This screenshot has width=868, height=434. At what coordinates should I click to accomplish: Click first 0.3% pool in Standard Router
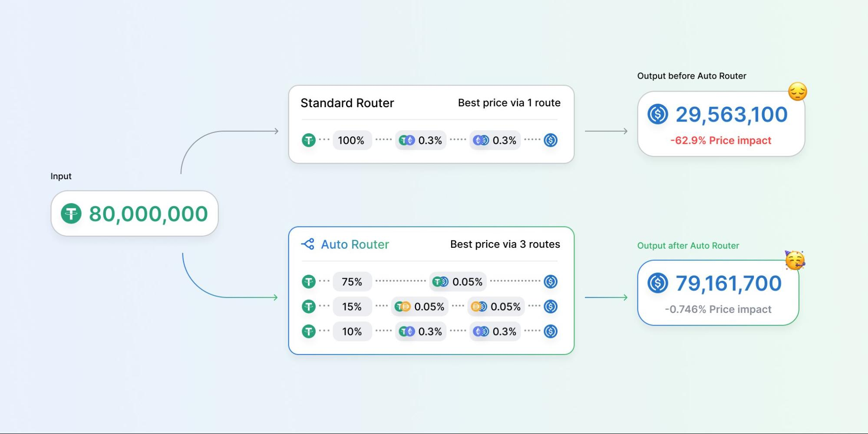(421, 140)
